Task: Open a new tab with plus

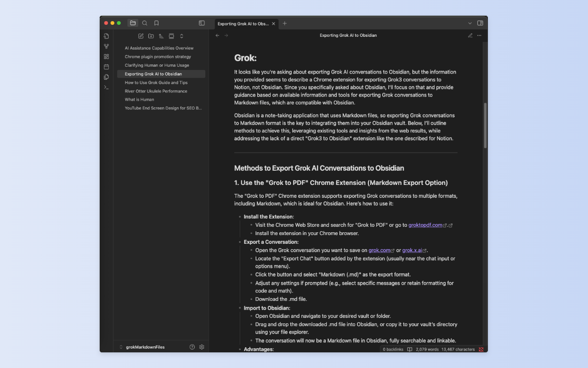Action: pyautogui.click(x=285, y=23)
